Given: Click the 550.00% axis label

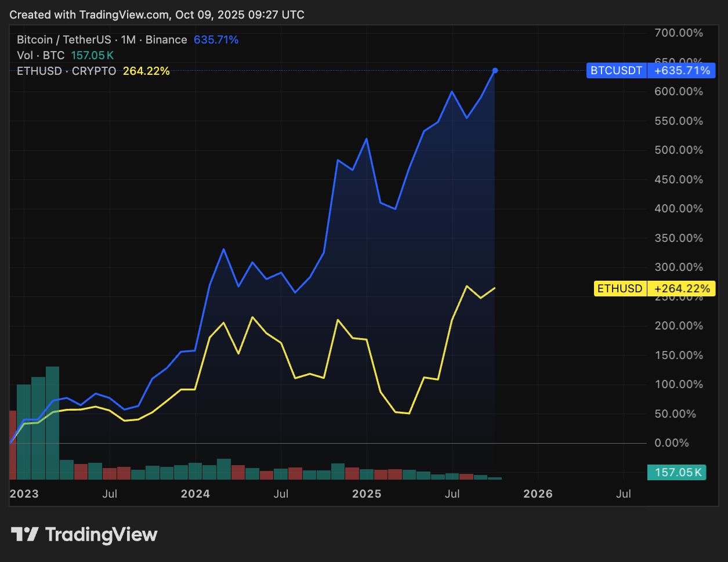Looking at the screenshot, I should pyautogui.click(x=679, y=121).
